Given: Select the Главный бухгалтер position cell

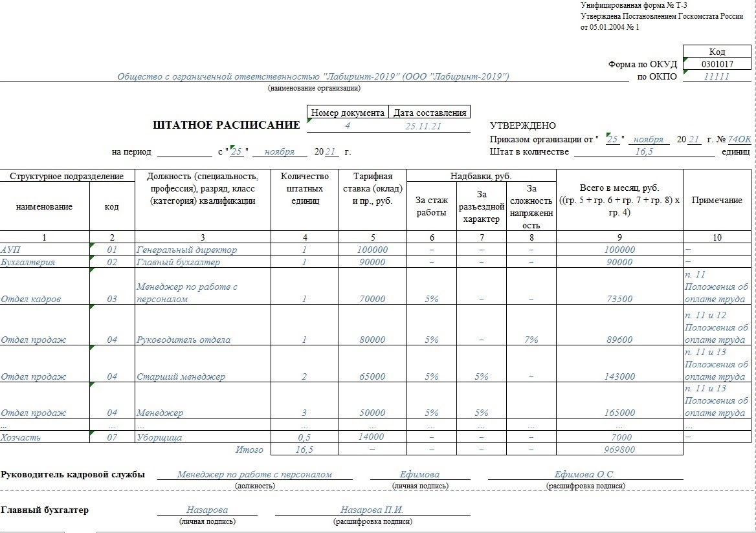Looking at the screenshot, I should point(203,262).
